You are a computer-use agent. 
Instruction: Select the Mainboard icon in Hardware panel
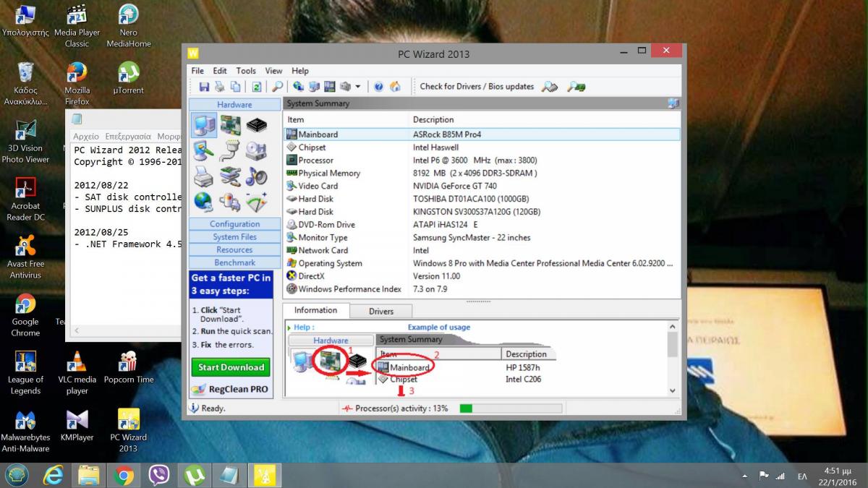(230, 127)
